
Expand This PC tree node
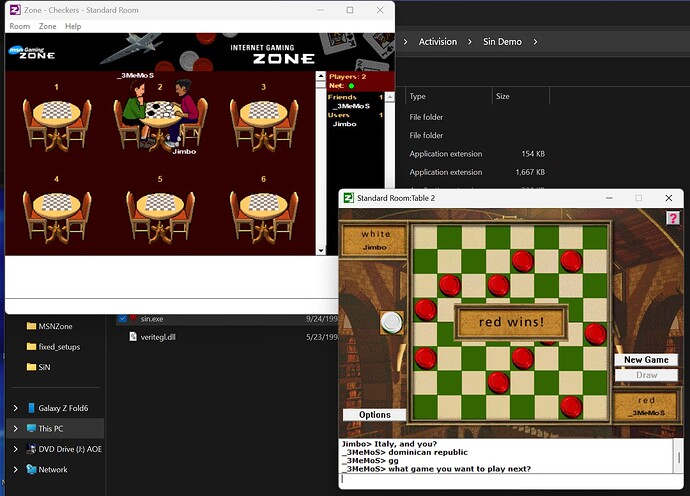tap(15, 428)
